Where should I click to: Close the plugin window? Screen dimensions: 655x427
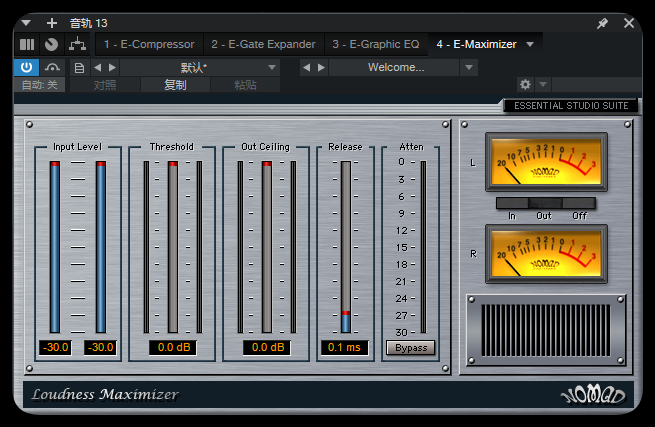pyautogui.click(x=629, y=23)
